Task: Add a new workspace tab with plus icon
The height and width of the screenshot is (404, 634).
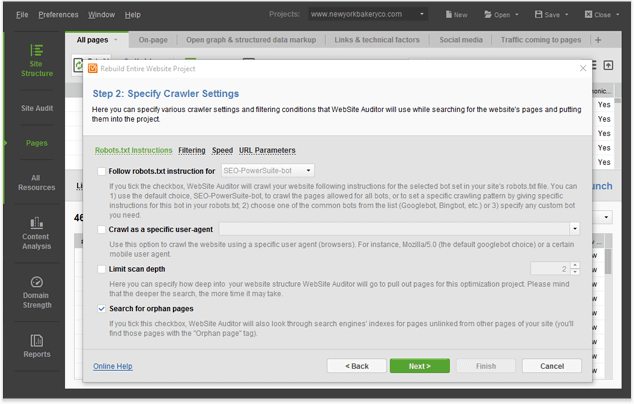Action: [598, 40]
